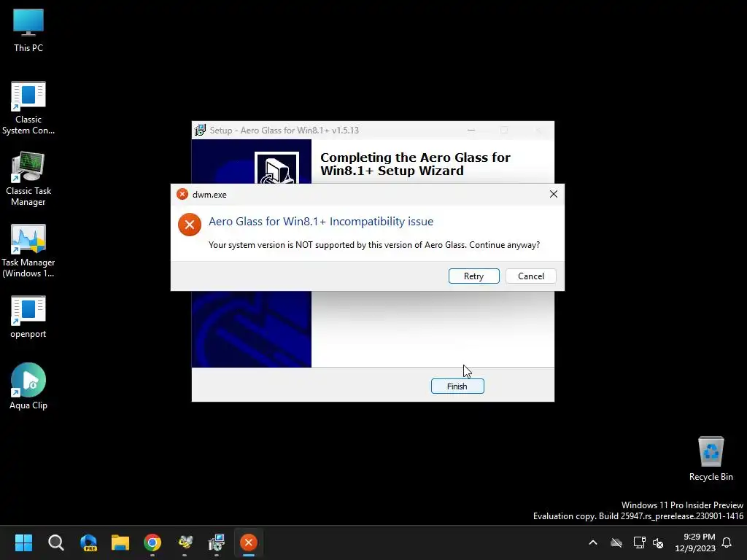Viewport: 747px width, 560px height.
Task: Switch to the dwm.exe error taskbar icon
Action: 249,542
